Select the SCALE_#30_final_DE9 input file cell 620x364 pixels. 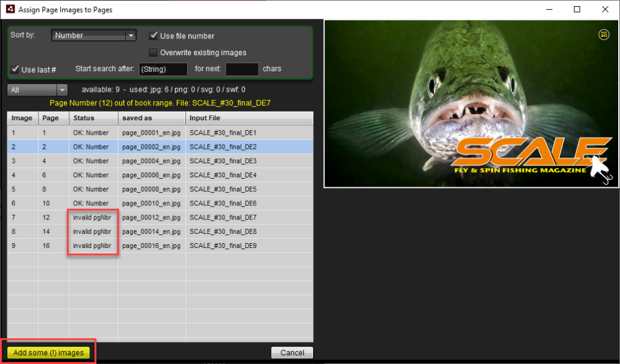click(249, 246)
